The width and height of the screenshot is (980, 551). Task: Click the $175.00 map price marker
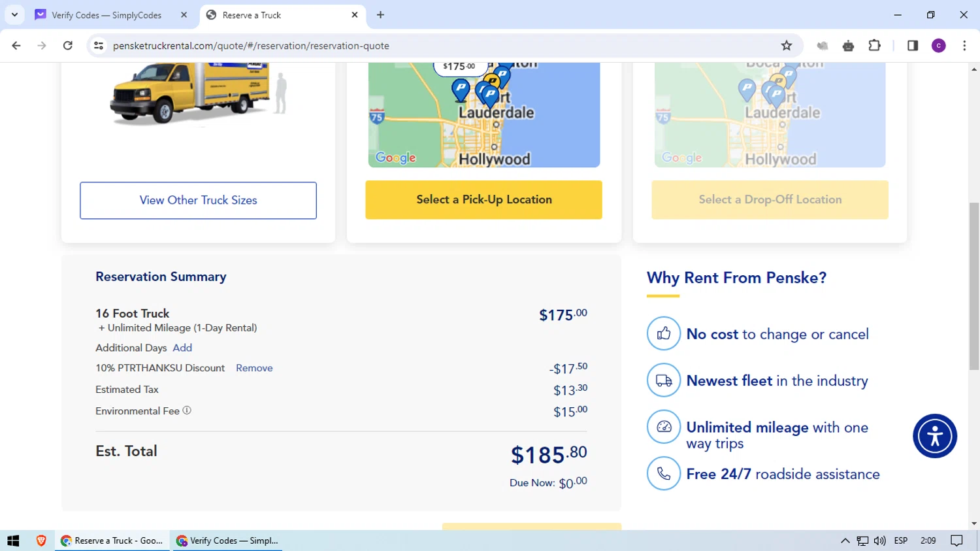(459, 67)
